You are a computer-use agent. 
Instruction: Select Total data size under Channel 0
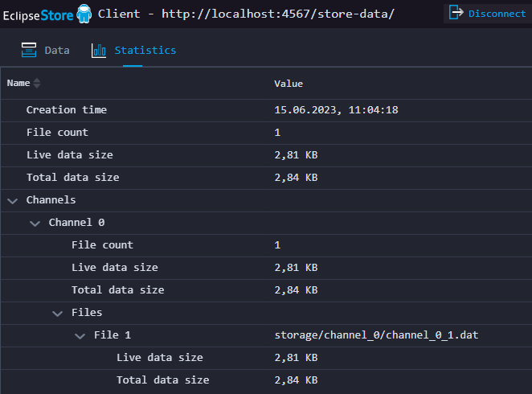pyautogui.click(x=118, y=289)
